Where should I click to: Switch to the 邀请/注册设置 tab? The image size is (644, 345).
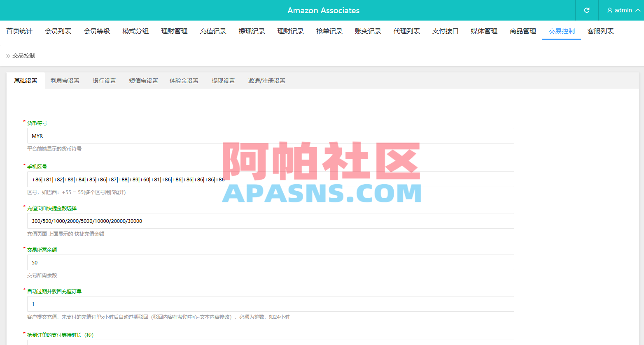pyautogui.click(x=266, y=81)
